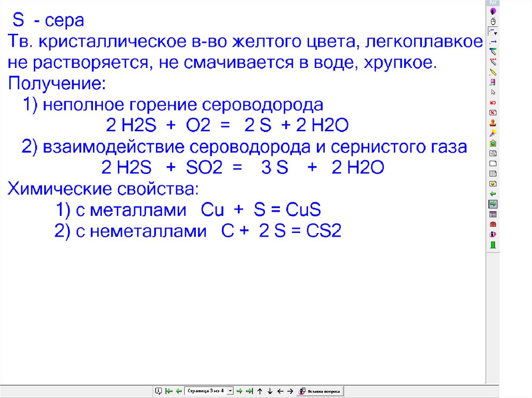Viewport: 532px width, 398px height.
Task: Go to previous page with the sidebar green left arrow
Action: [x=493, y=194]
